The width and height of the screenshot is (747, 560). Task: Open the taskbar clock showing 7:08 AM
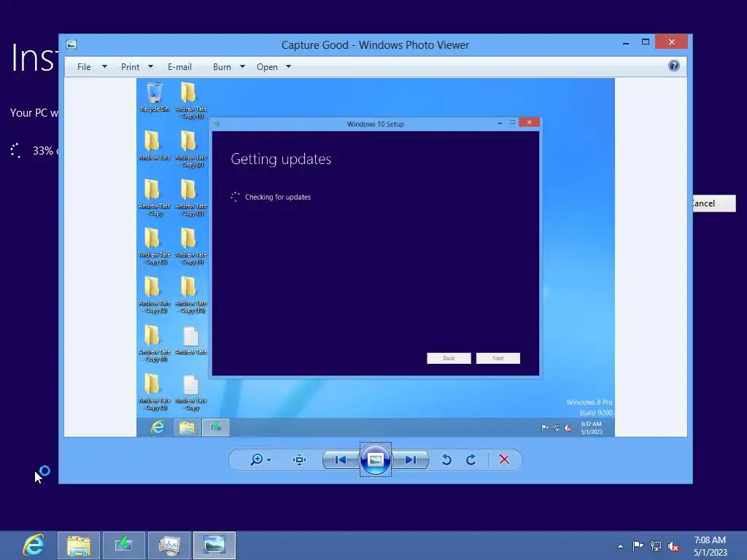(x=710, y=546)
